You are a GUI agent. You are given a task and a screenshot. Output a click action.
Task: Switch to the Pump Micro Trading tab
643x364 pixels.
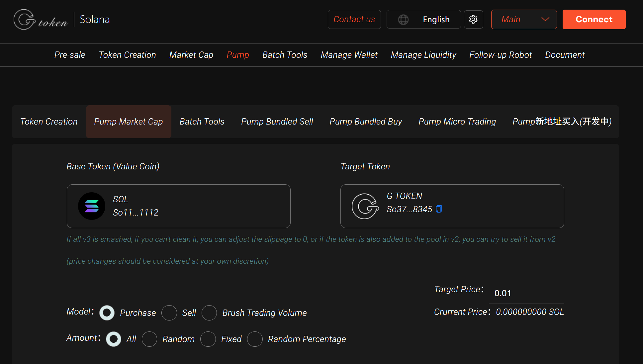point(457,122)
